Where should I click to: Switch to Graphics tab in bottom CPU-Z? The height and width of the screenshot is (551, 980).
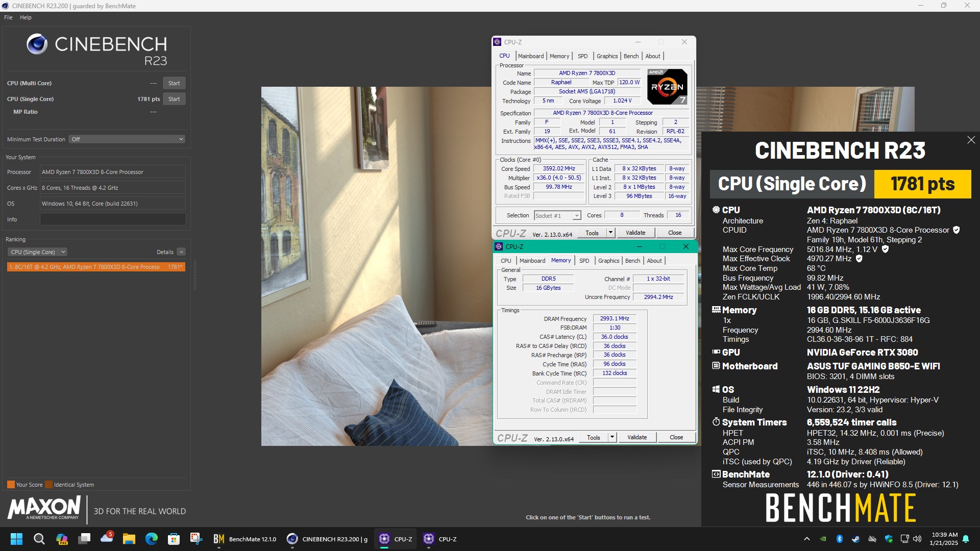(x=609, y=261)
